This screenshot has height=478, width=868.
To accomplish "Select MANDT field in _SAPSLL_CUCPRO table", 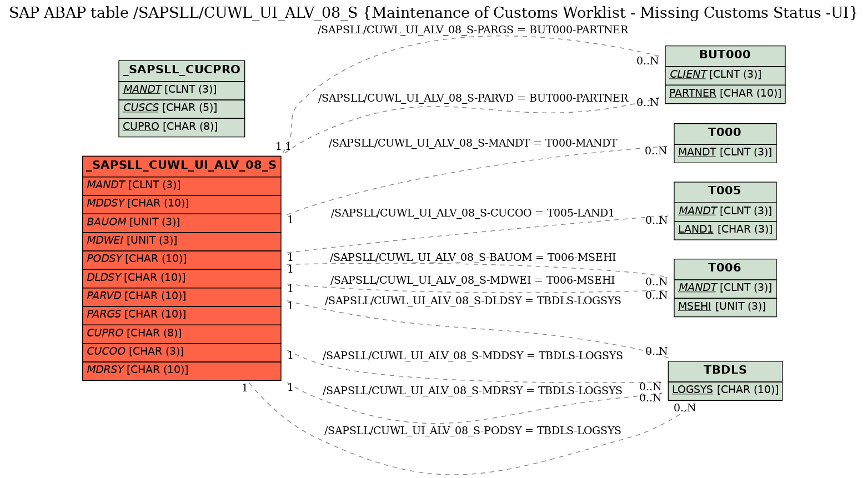I will click(182, 90).
